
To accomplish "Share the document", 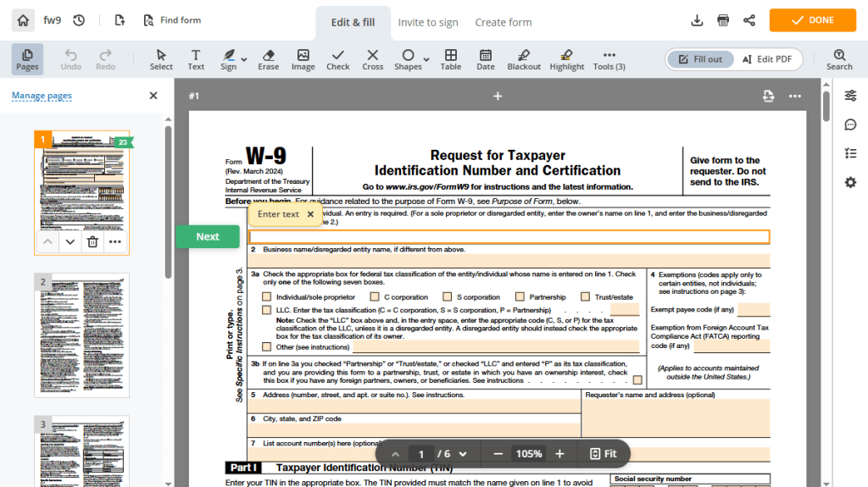I will [x=749, y=20].
